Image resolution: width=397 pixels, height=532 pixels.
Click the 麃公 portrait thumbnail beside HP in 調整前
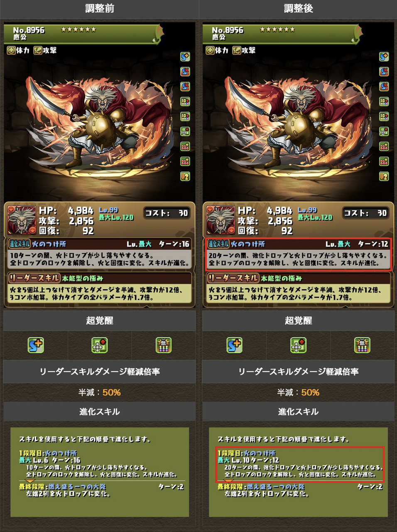[22, 220]
